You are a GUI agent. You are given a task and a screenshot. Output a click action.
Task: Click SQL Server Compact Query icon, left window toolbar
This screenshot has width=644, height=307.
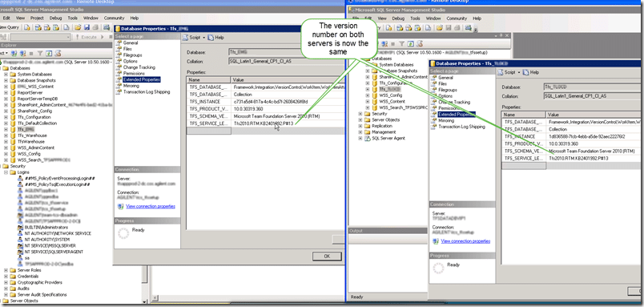point(66,27)
